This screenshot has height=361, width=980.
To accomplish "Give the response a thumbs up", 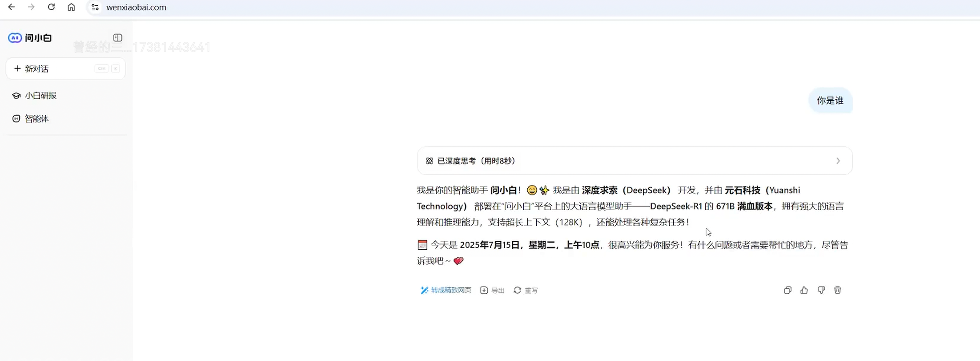I will pos(804,290).
